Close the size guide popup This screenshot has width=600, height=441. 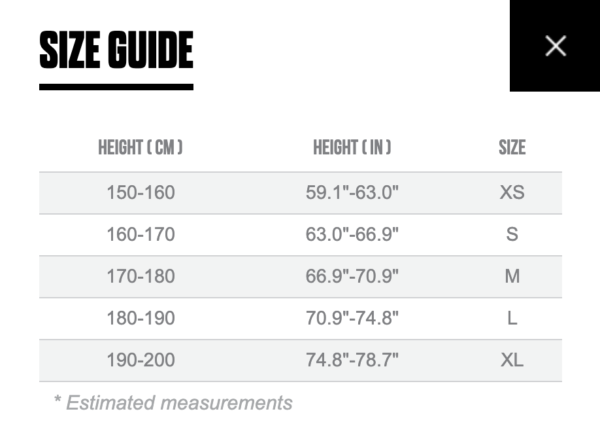coord(555,46)
